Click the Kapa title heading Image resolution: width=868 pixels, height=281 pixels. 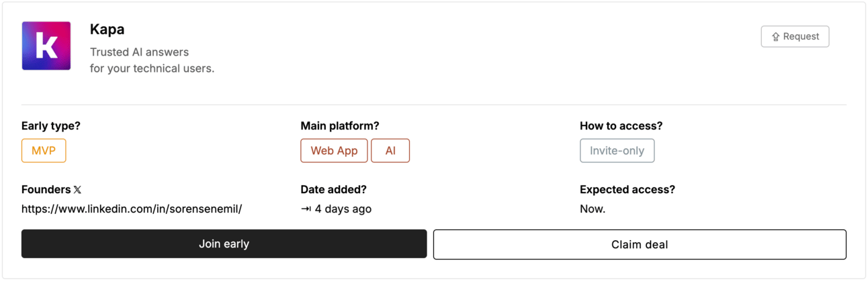pos(107,30)
